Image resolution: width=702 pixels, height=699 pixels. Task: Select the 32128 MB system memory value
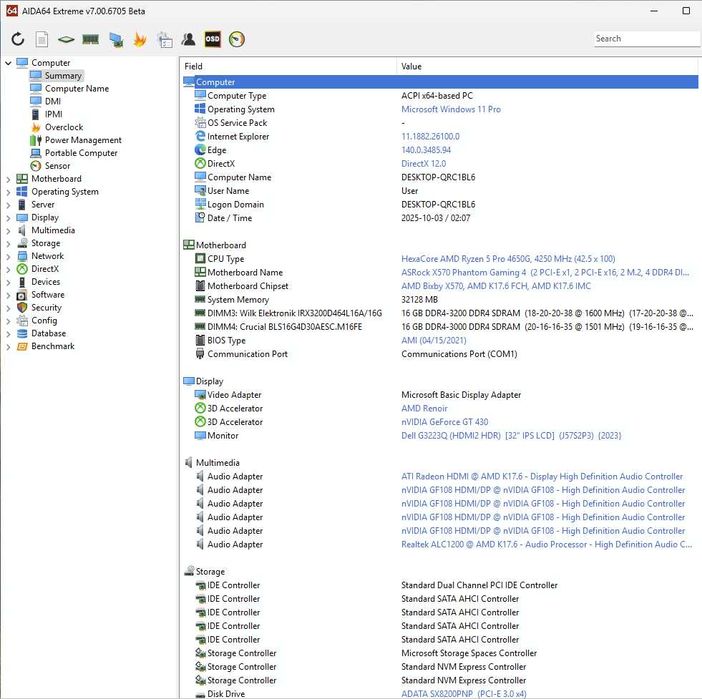pyautogui.click(x=419, y=300)
